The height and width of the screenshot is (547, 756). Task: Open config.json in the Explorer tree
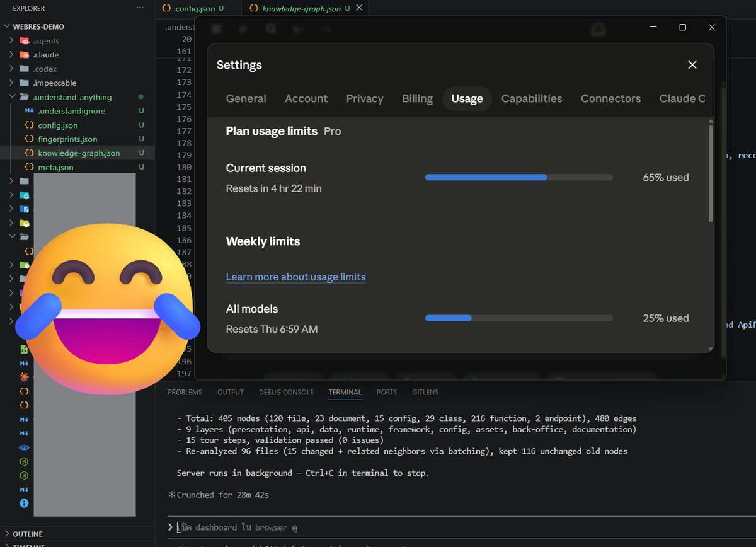coord(58,125)
